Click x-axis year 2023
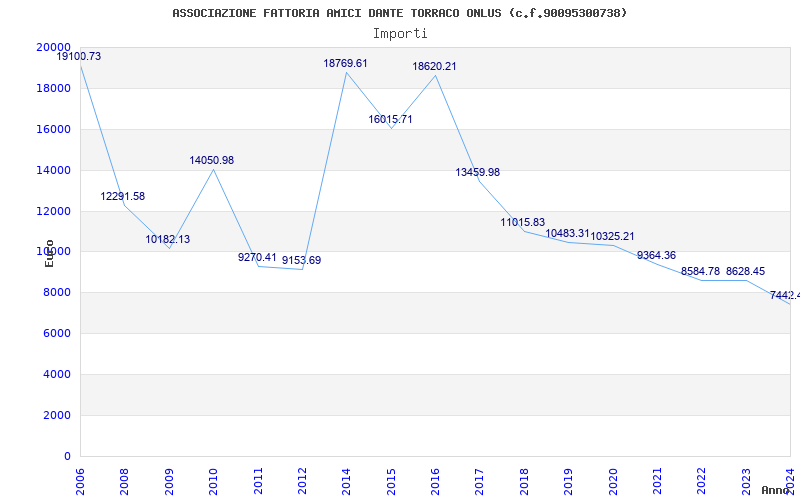The width and height of the screenshot is (800, 500). pyautogui.click(x=746, y=481)
